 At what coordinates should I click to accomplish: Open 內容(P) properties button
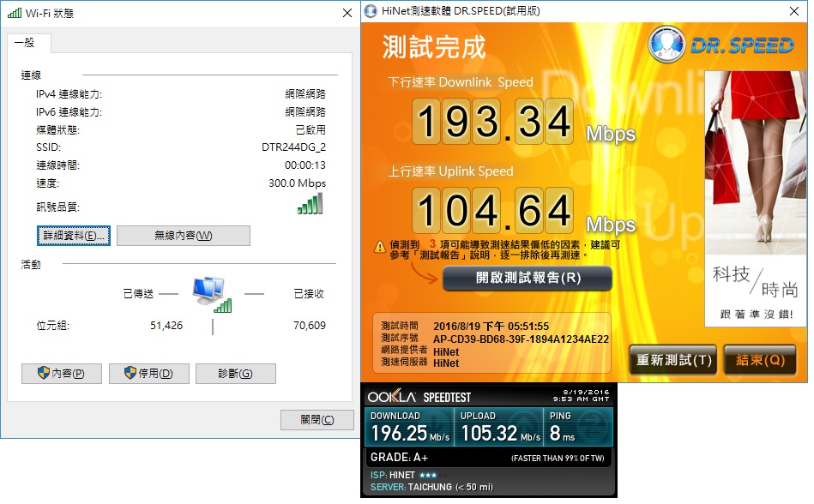click(61, 374)
